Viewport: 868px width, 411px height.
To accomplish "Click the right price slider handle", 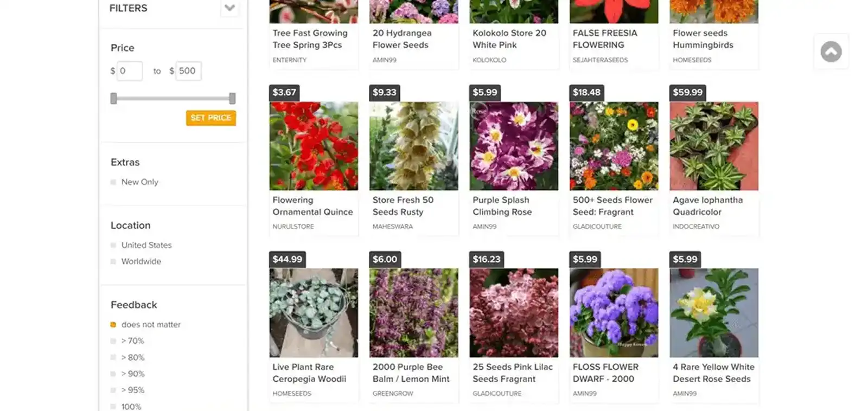I will tap(232, 99).
